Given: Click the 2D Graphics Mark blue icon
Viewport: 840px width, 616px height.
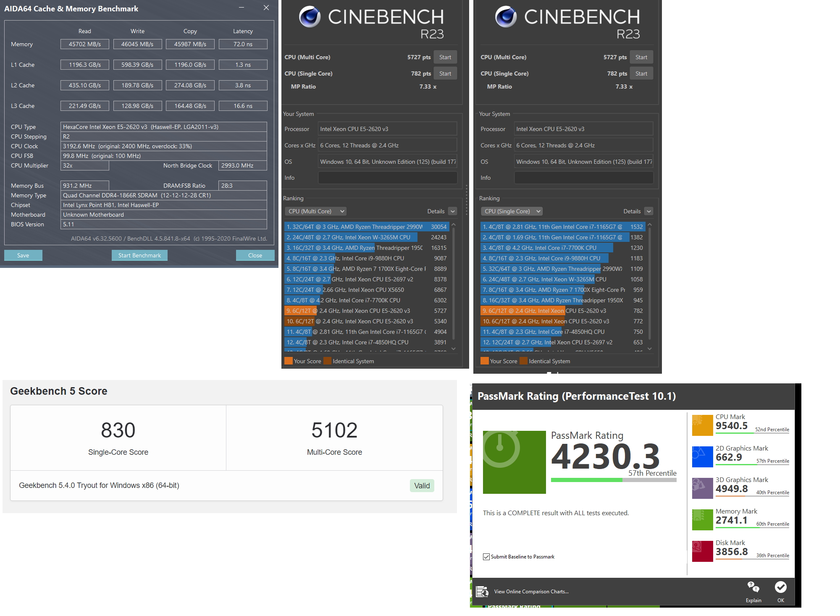Looking at the screenshot, I should (702, 457).
